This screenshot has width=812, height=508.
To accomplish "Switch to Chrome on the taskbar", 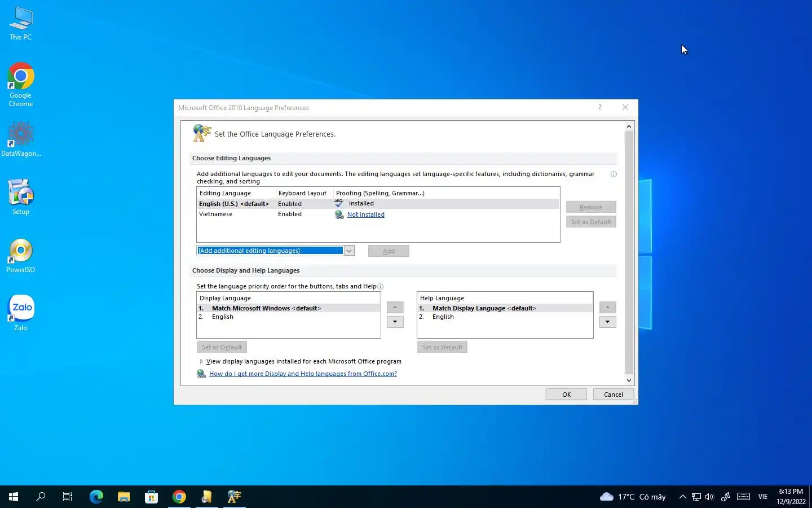I will point(179,497).
